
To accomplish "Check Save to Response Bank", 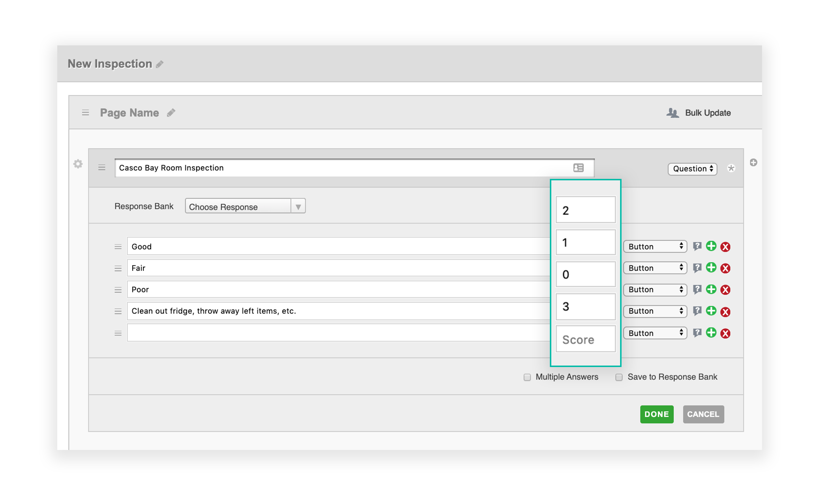I will click(619, 377).
